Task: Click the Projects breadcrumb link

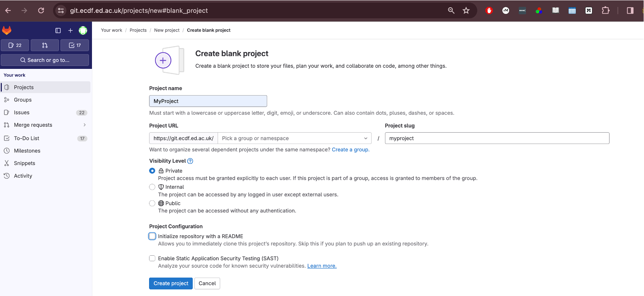Action: 138,30
